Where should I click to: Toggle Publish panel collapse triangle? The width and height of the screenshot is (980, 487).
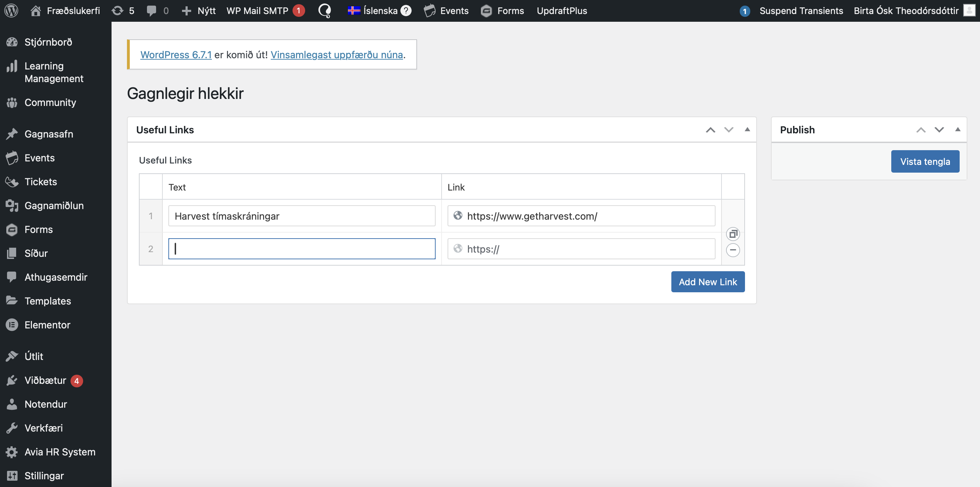click(958, 130)
